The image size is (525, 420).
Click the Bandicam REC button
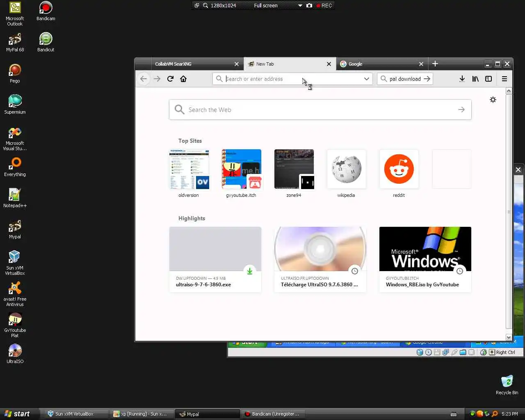pyautogui.click(x=324, y=5)
